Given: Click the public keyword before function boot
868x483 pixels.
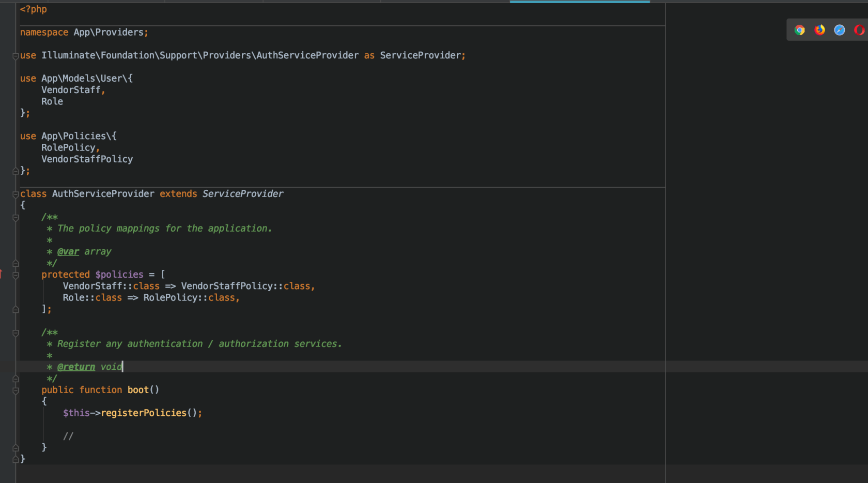Looking at the screenshot, I should (58, 390).
